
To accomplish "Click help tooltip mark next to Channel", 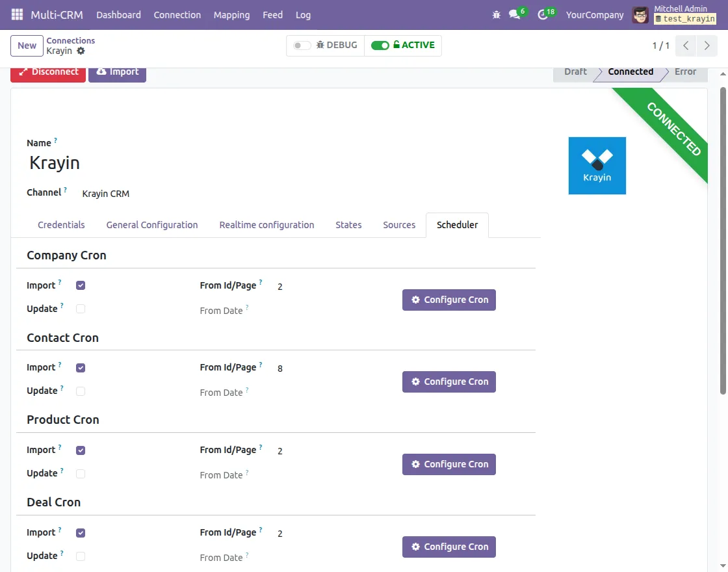I will [65, 189].
